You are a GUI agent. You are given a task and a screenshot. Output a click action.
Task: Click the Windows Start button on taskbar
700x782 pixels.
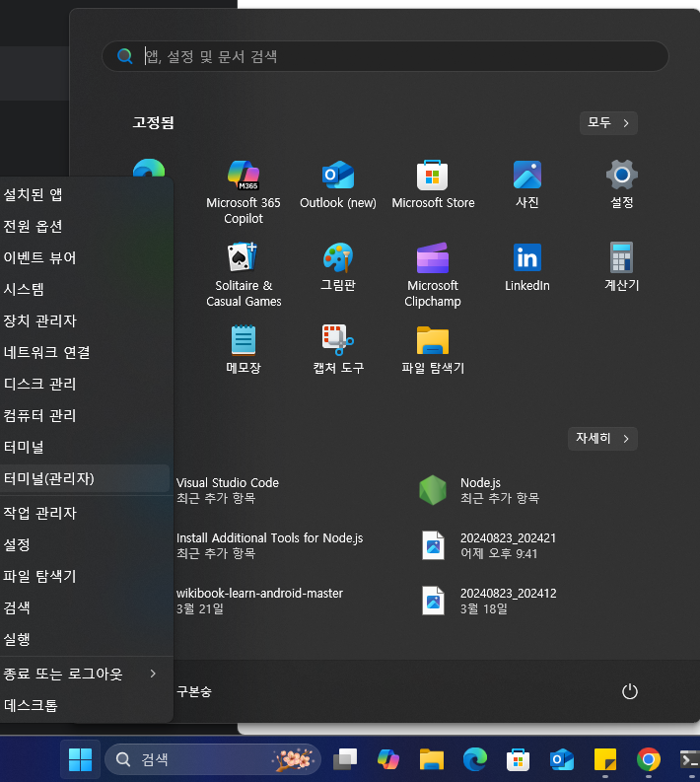click(80, 759)
